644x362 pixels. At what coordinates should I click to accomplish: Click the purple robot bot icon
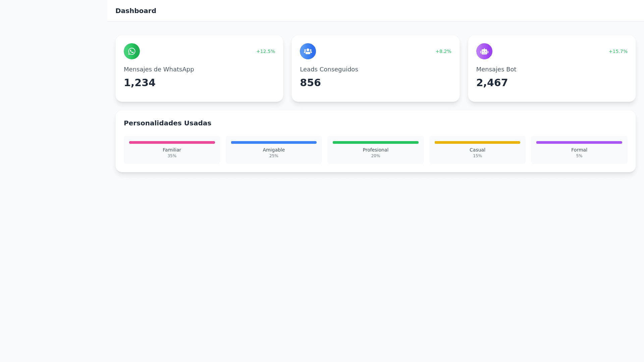(x=484, y=51)
